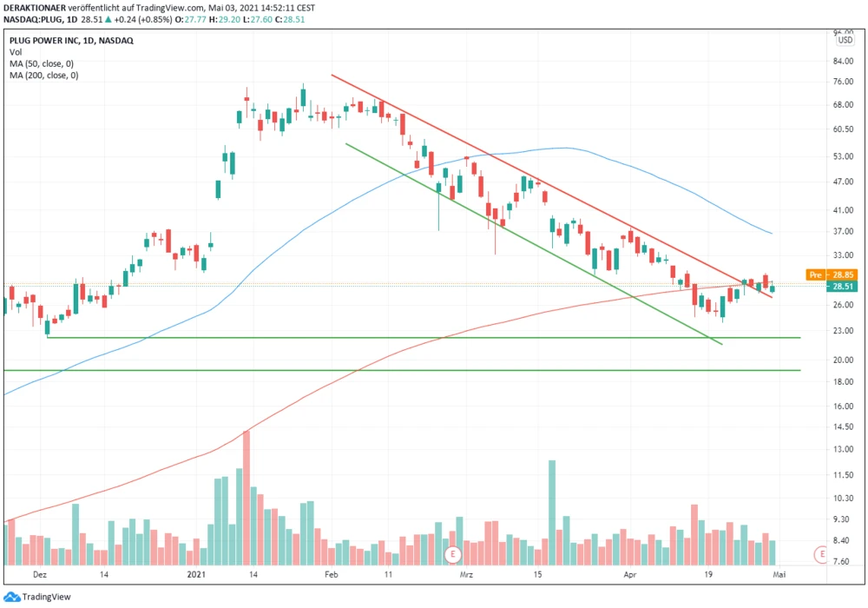Click the DERAKTIONAER author name
The width and height of the screenshot is (868, 608).
click(x=38, y=5)
